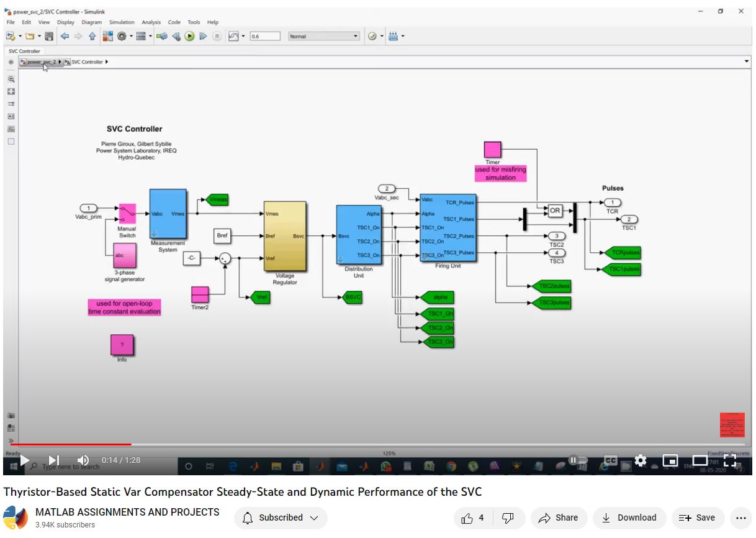
Task: Expand the explorer bar dropdown arrow
Action: click(x=746, y=62)
